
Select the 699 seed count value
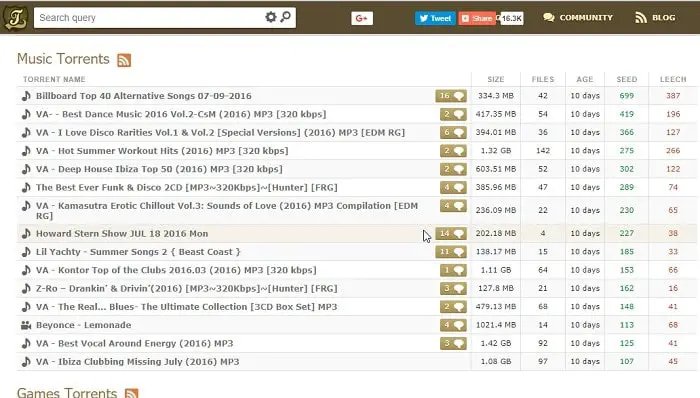(x=627, y=96)
